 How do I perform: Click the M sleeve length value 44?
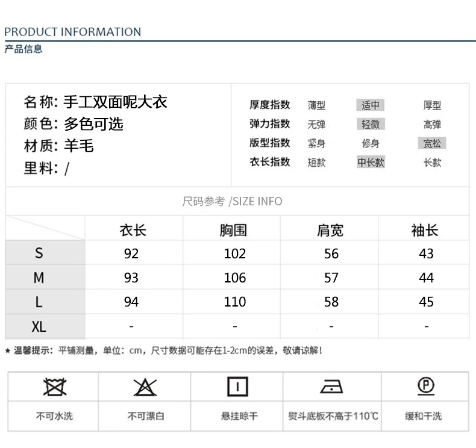tap(426, 278)
